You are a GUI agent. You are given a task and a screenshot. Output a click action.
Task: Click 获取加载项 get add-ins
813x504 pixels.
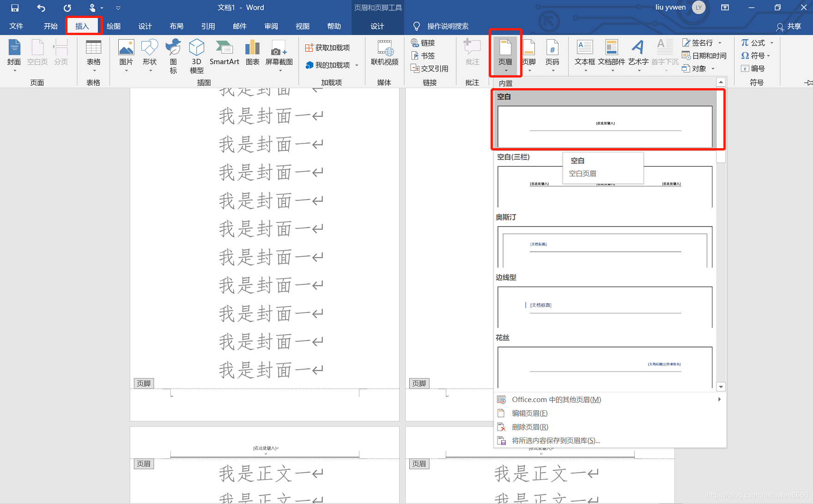(x=328, y=48)
